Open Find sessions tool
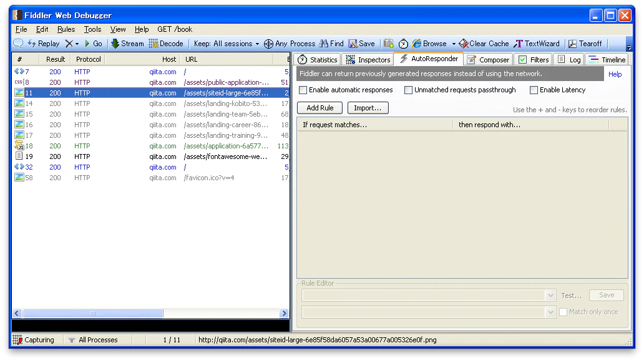The image size is (644, 361). [x=331, y=44]
